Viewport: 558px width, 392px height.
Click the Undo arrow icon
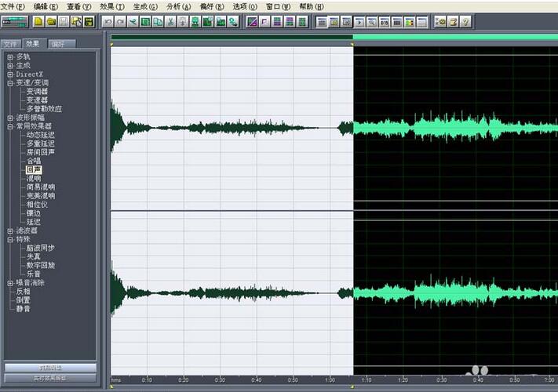(108, 22)
